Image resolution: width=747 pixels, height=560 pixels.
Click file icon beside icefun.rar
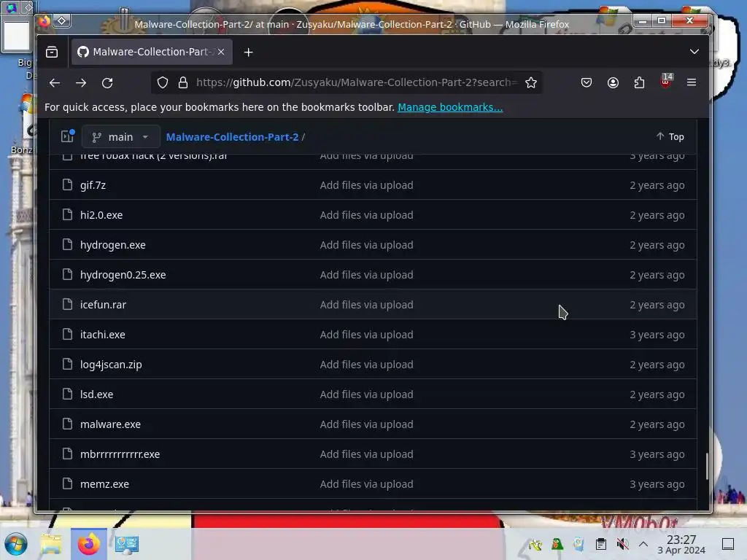tap(67, 304)
